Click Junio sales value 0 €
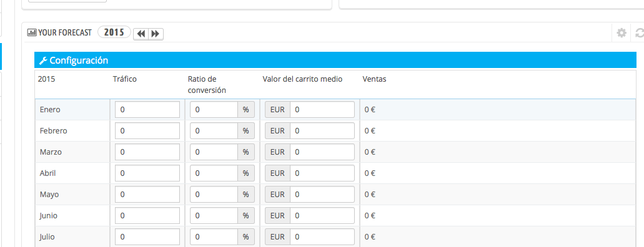The height and width of the screenshot is (247, 644). coord(370,215)
